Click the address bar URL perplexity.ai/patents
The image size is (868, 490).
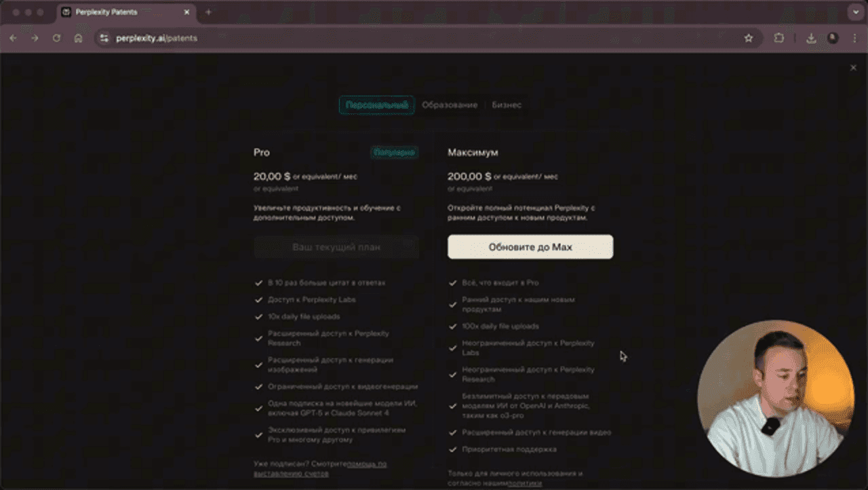pos(157,39)
